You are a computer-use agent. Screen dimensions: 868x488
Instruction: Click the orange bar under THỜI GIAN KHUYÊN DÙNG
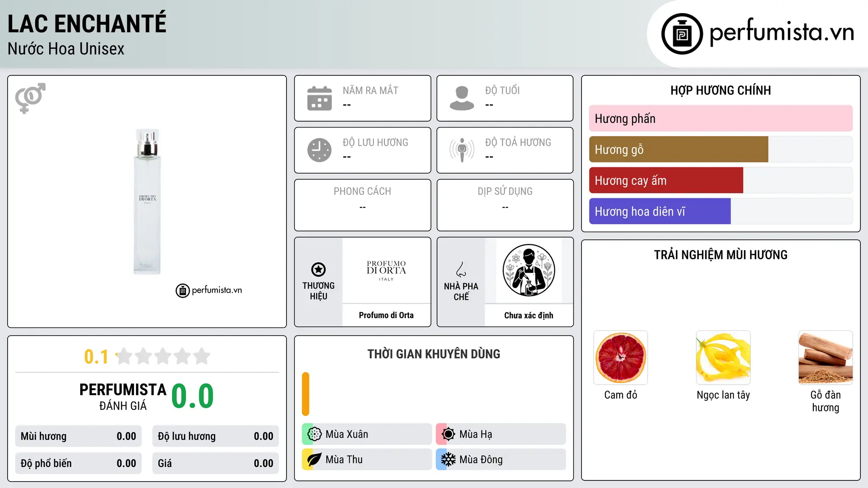306,394
